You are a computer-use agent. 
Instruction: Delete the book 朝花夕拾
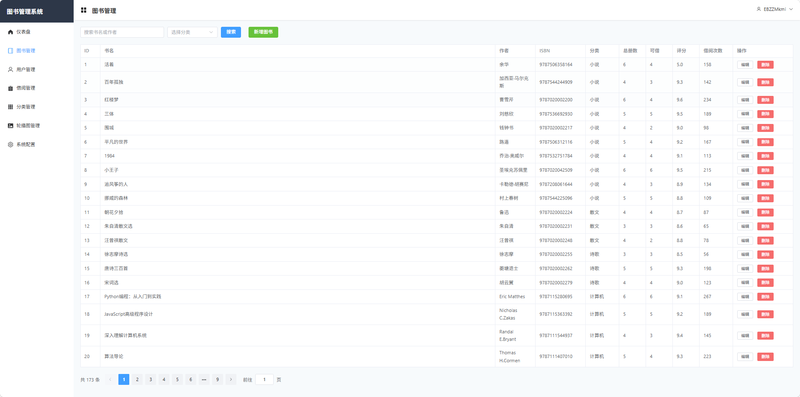click(x=765, y=212)
